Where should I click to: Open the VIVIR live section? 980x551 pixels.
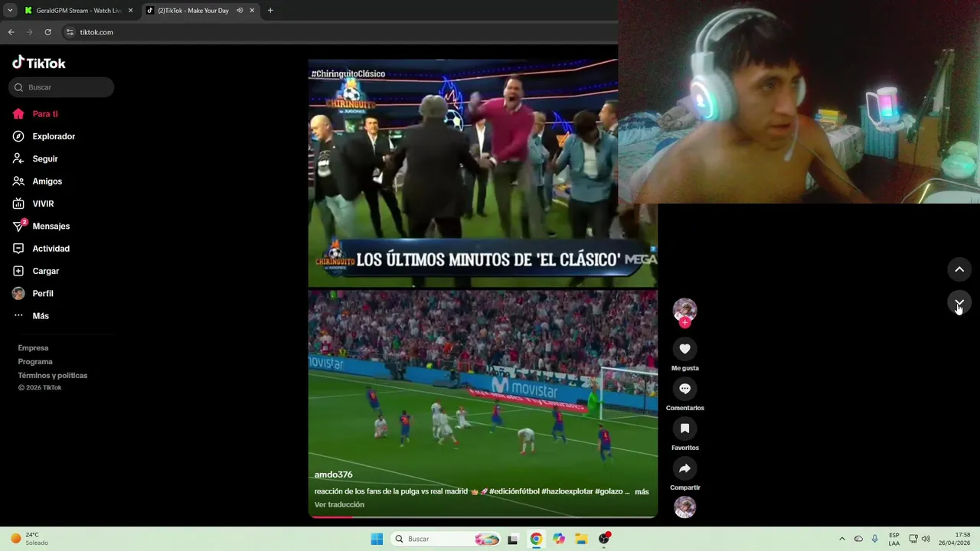(x=33, y=204)
